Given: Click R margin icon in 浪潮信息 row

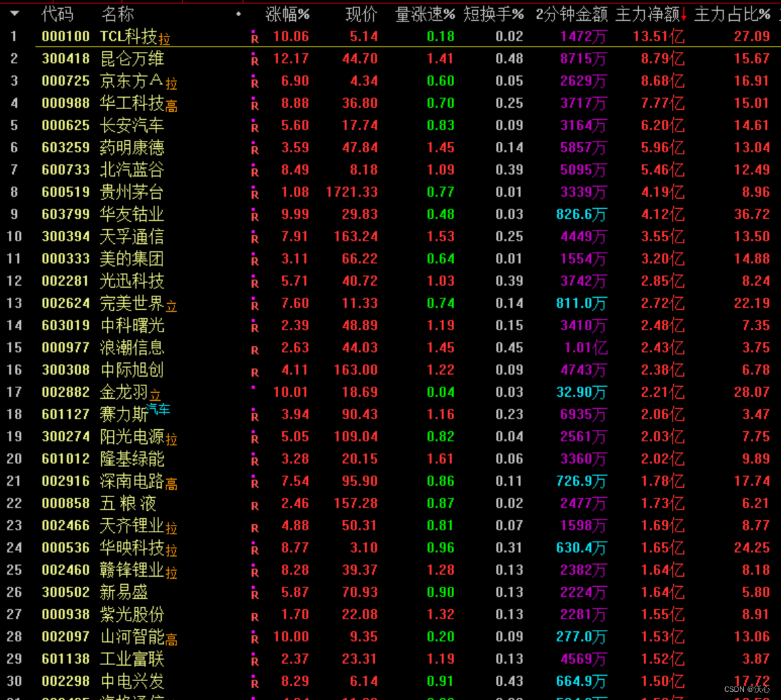Looking at the screenshot, I should (x=255, y=350).
